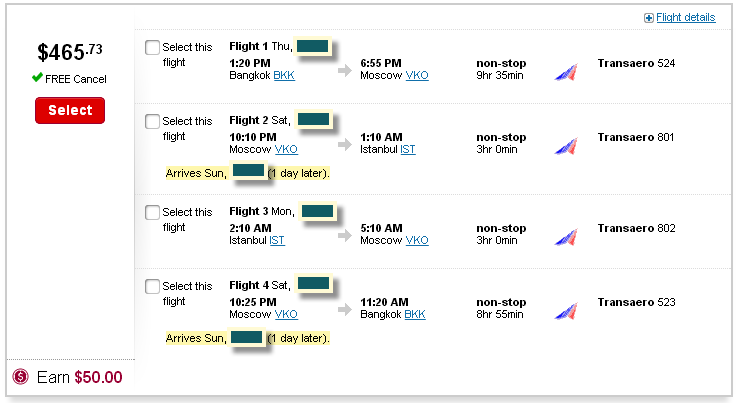The height and width of the screenshot is (403, 739).
Task: Click the Earn rewards dollar icon
Action: click(x=20, y=377)
